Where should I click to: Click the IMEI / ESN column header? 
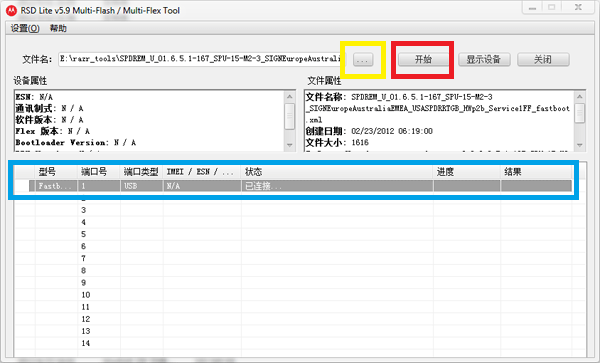202,172
